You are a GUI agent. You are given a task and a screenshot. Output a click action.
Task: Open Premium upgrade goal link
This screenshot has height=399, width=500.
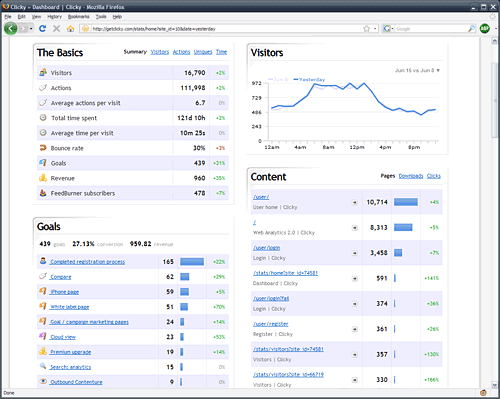point(70,352)
